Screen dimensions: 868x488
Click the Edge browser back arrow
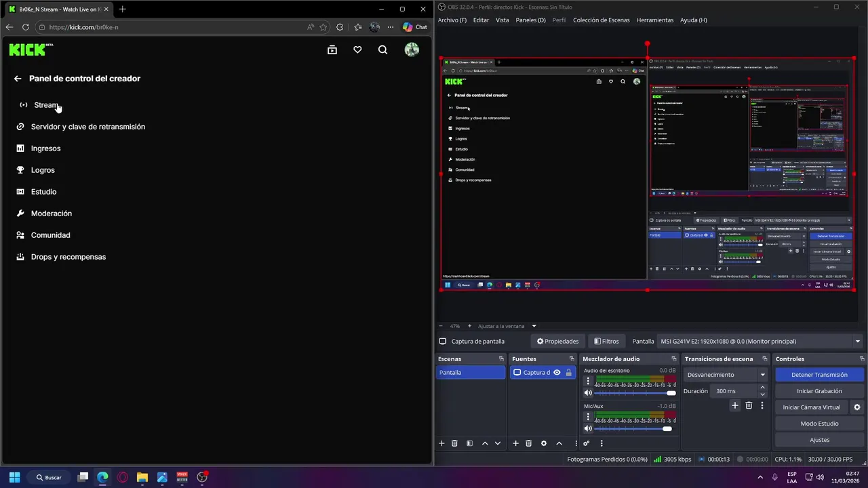9,27
